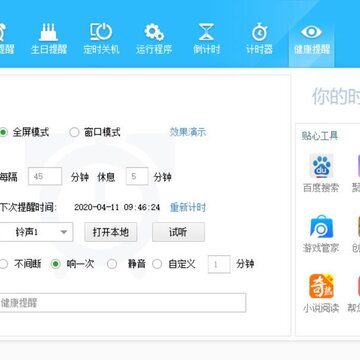Click the power shutdown icon
Screen dimensions: 360x360
tap(101, 32)
